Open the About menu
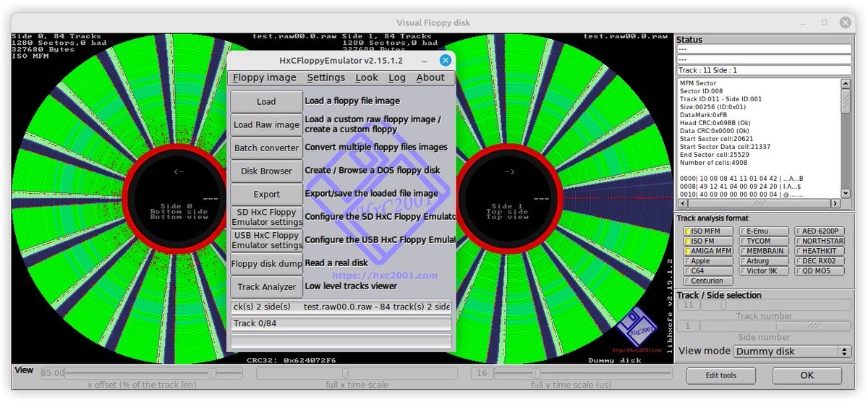This screenshot has height=405, width=868. 430,77
